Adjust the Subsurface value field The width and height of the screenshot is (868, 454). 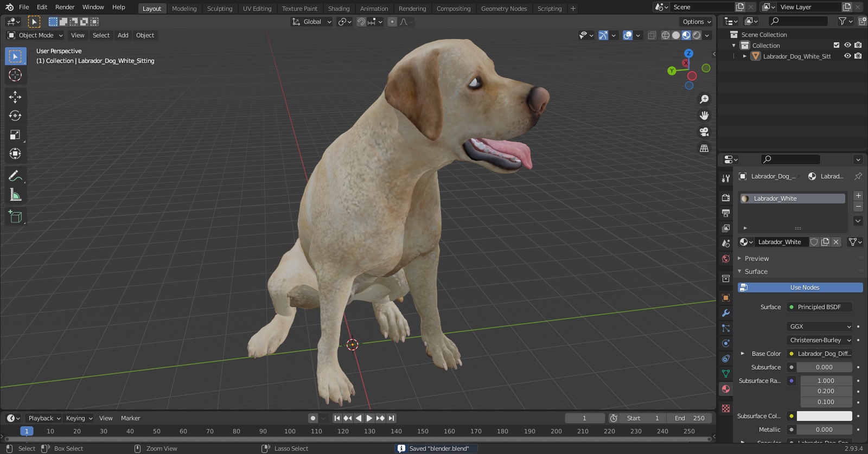pos(824,367)
